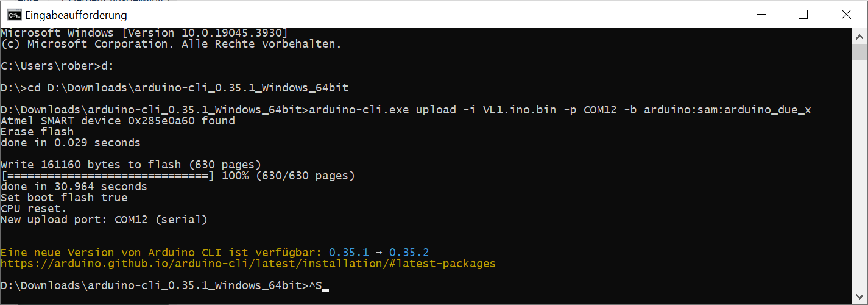Screen dimensions: 868x305
Task: Click the vertical scrollbar thumb
Action: (x=859, y=51)
